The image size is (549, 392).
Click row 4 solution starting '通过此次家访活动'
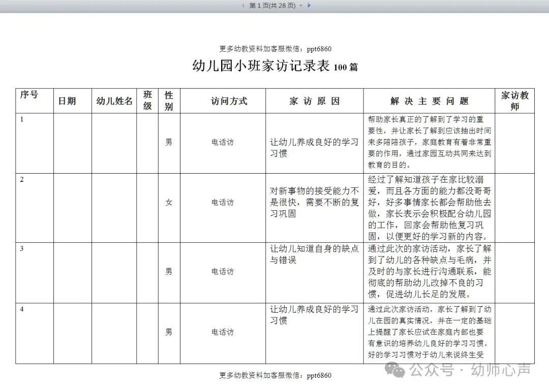[x=429, y=332]
